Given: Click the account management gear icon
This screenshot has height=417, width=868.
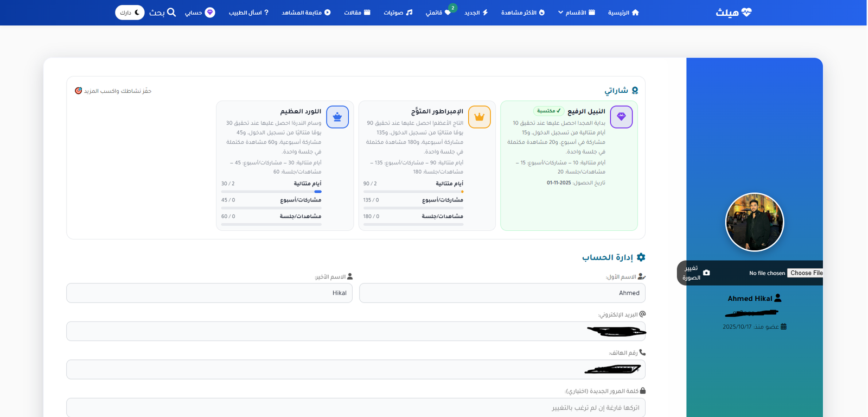Looking at the screenshot, I should 641,257.
